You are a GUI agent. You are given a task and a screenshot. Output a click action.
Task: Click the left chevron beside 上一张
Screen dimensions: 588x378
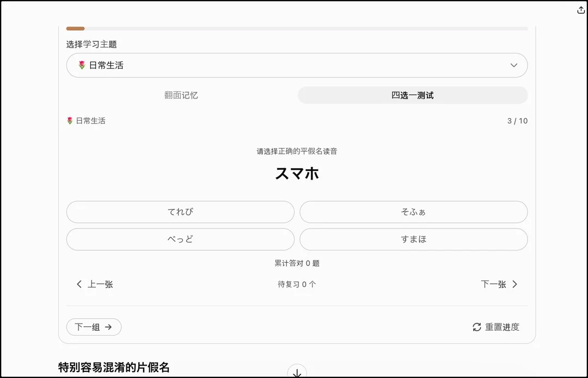(x=79, y=284)
